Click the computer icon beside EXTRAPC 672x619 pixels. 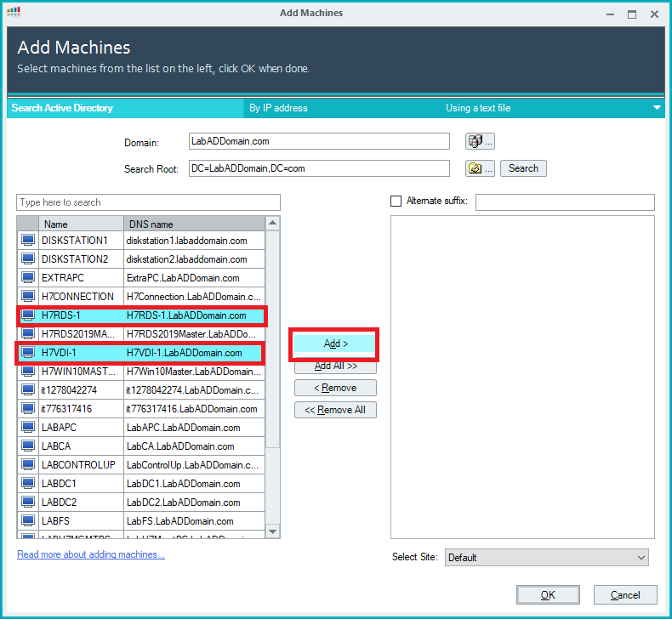[x=28, y=278]
